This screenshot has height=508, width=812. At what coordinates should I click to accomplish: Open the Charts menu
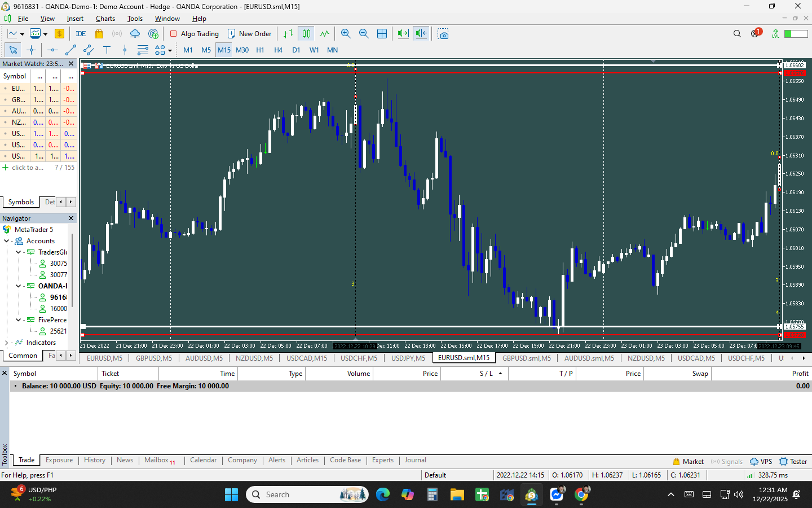(x=105, y=19)
